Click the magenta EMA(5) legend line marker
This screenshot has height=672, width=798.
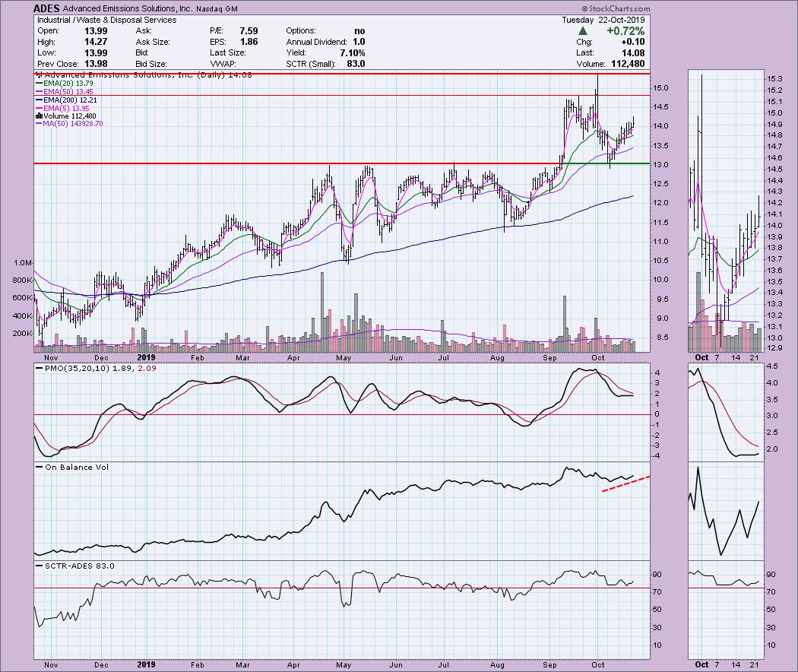[38, 108]
